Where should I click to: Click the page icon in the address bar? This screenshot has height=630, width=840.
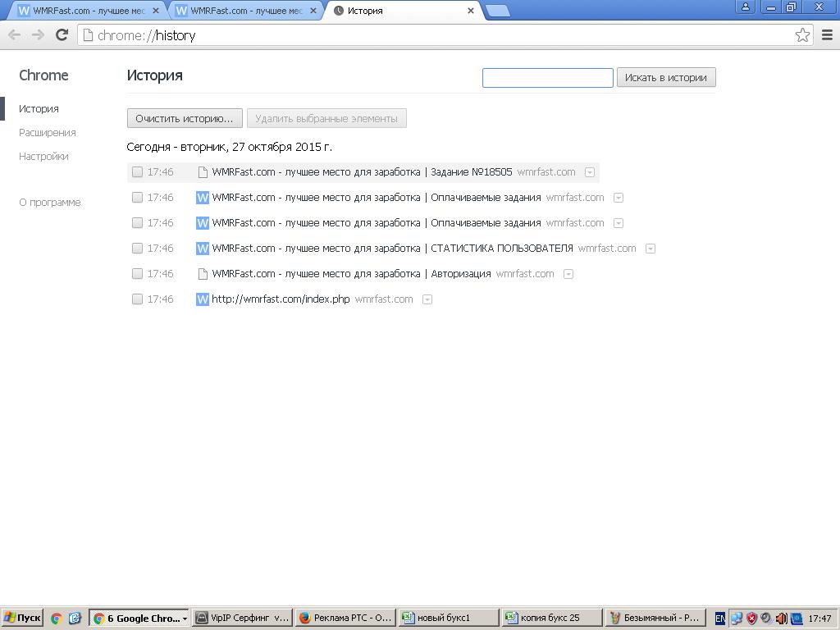coord(88,35)
